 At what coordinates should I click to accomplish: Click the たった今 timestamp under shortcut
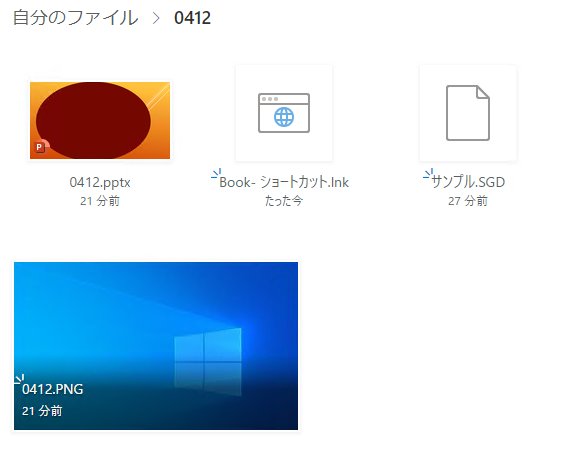(x=284, y=201)
